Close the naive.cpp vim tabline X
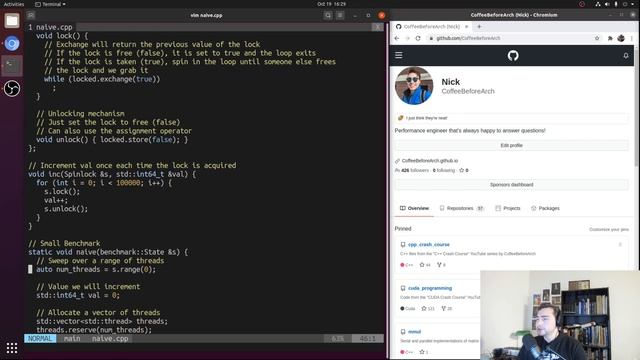The height and width of the screenshot is (360, 640). 378,27
